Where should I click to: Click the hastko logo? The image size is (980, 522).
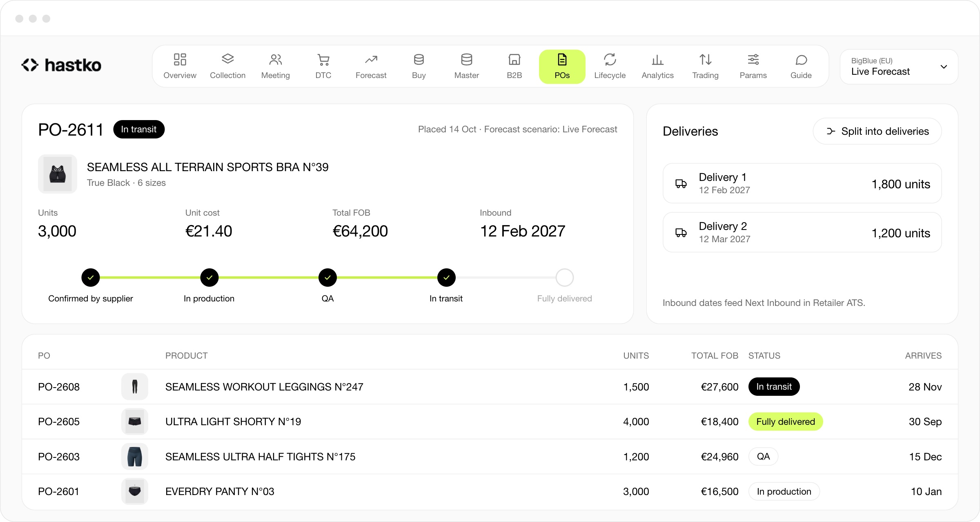(x=61, y=65)
